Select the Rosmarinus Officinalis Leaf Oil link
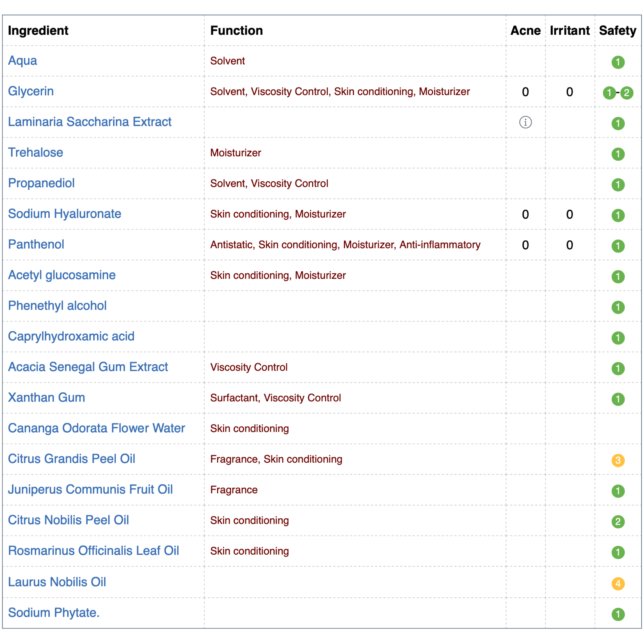Screen dimensions: 644x644 [x=93, y=551]
